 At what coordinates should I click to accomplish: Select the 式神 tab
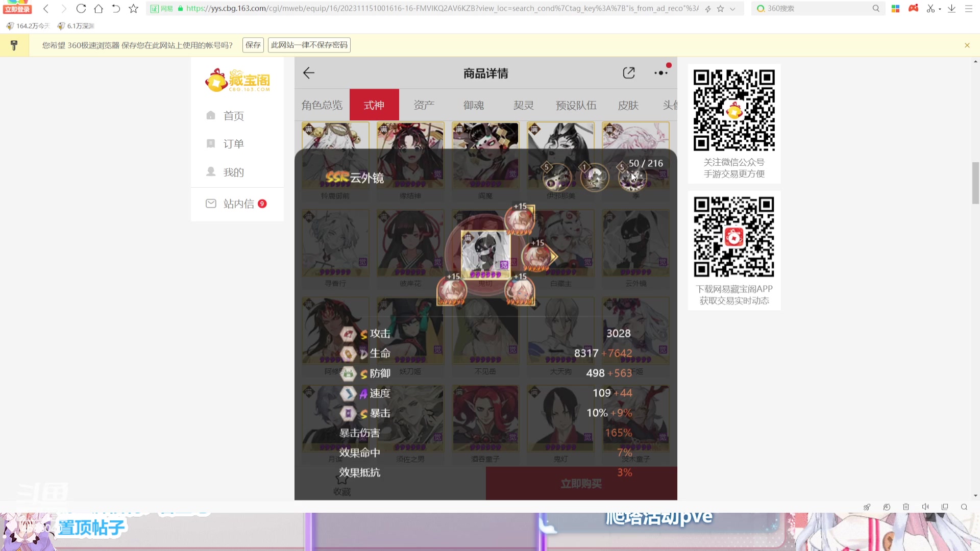(x=374, y=105)
